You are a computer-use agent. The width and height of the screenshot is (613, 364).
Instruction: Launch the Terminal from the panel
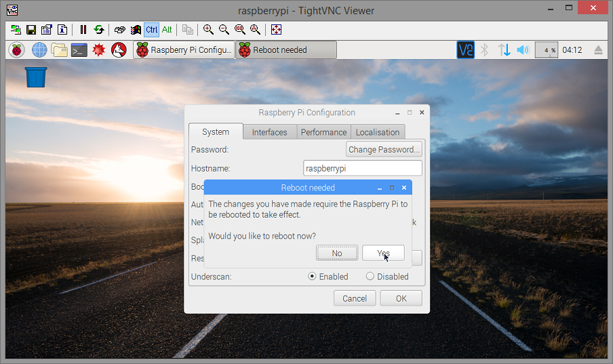(79, 50)
